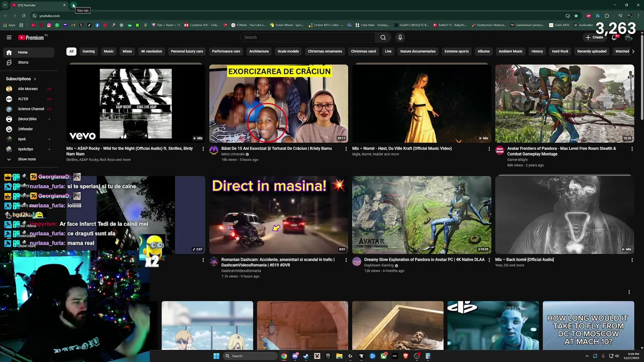Click the Windows taskbar search box
The height and width of the screenshot is (362, 644).
251,356
